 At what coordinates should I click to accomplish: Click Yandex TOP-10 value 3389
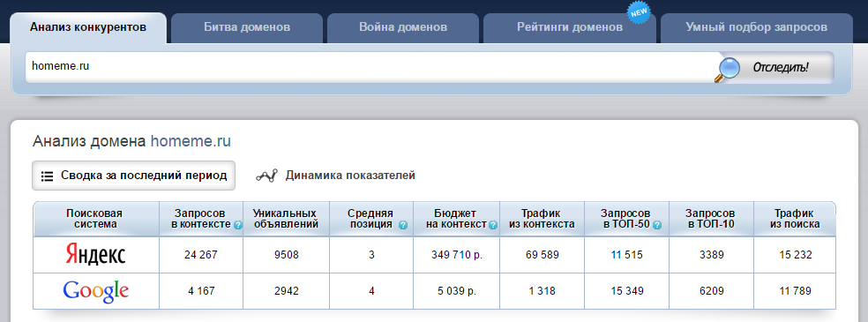click(x=711, y=255)
